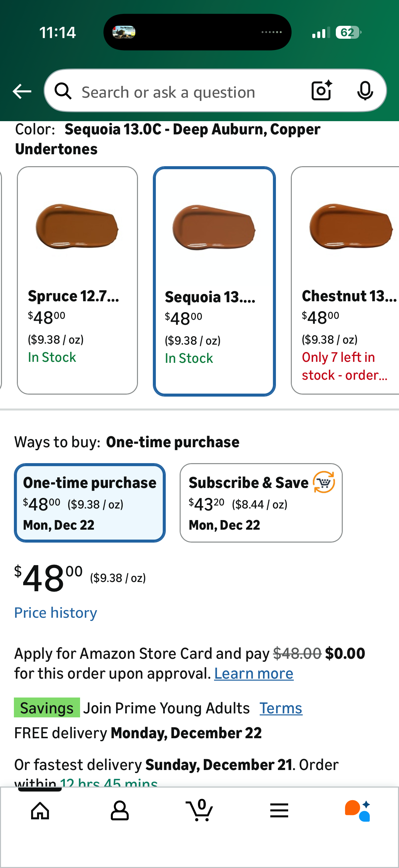Click Learn more about Store Card

(x=253, y=674)
